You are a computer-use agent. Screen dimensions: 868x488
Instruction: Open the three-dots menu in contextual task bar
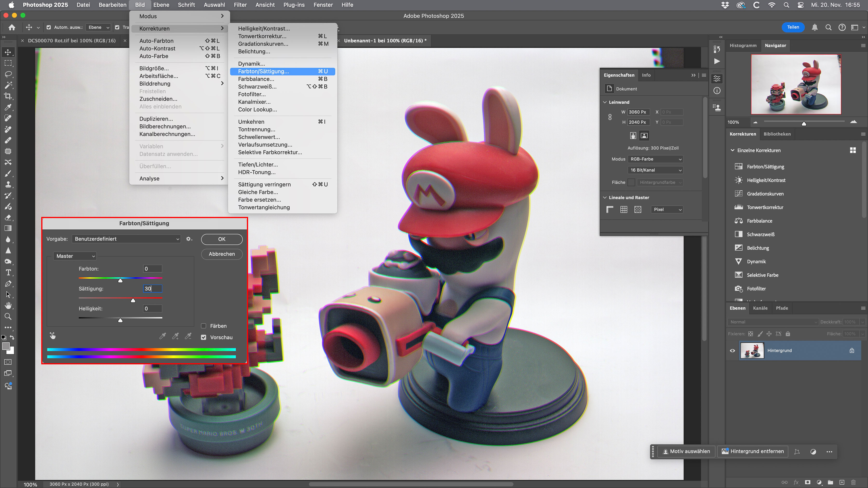pos(829,452)
